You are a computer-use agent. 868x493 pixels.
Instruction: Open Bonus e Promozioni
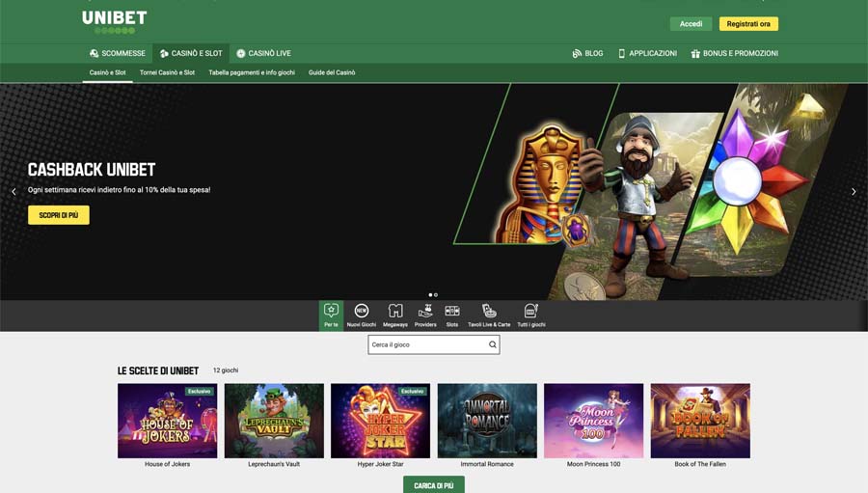(735, 53)
